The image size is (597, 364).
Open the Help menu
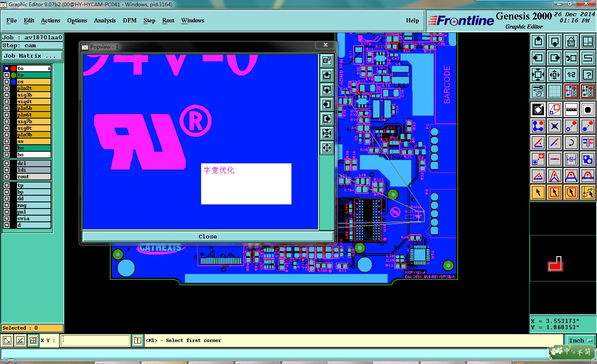pyautogui.click(x=413, y=20)
